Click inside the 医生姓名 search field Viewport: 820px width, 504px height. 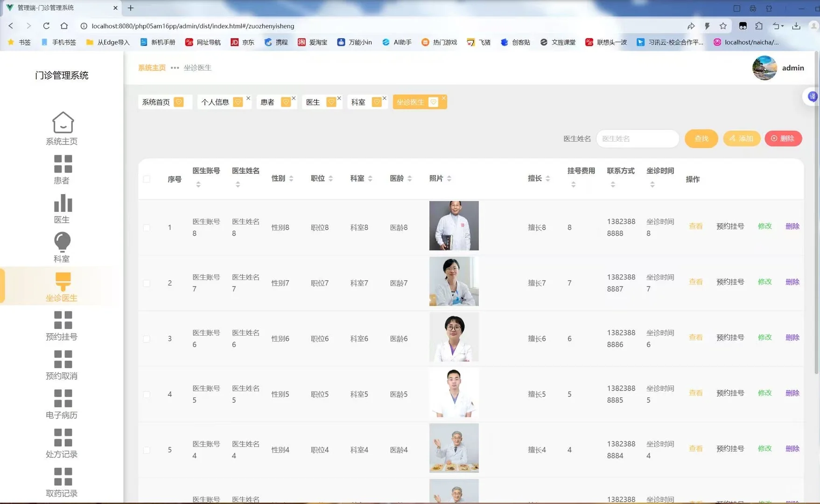[x=637, y=138]
